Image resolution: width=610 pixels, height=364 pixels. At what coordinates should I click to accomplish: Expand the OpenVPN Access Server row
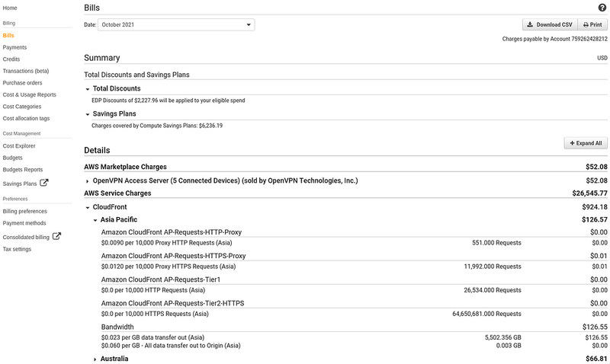point(88,181)
